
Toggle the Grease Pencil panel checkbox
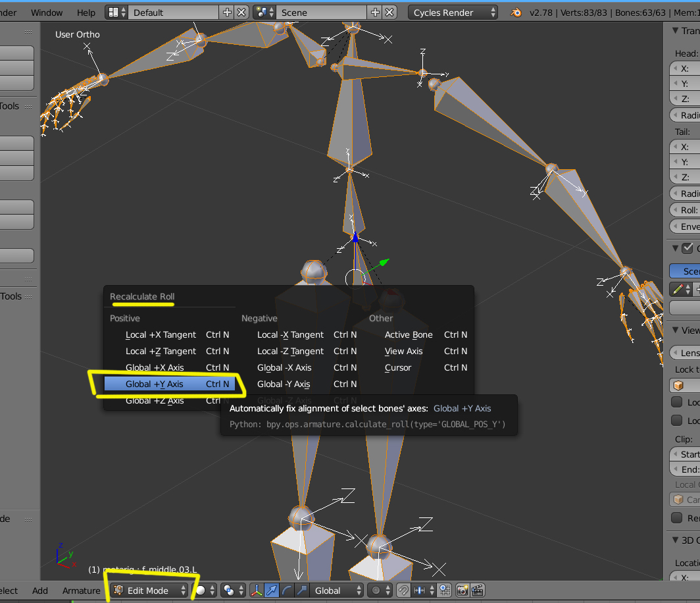click(687, 248)
